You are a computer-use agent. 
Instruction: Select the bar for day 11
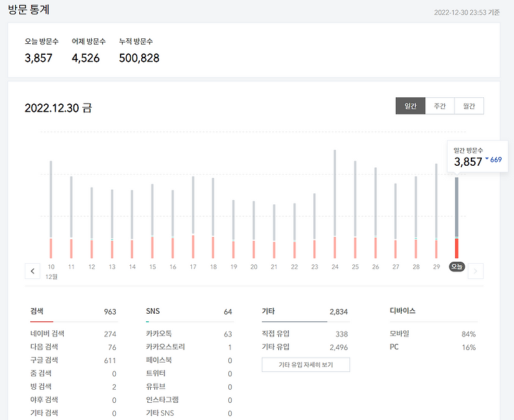click(71, 217)
